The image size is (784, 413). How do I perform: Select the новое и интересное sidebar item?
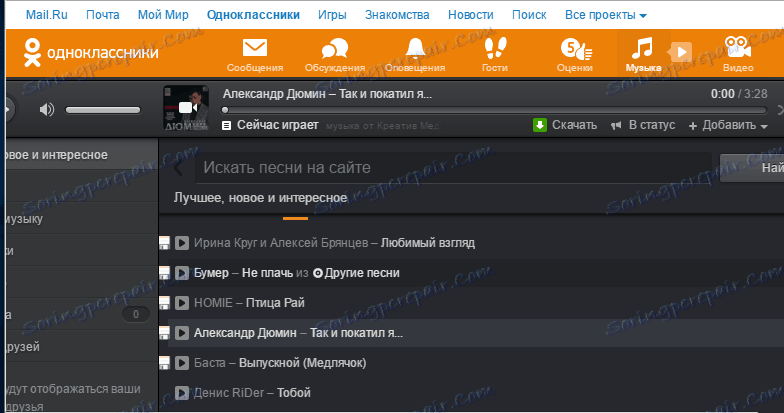click(x=80, y=155)
